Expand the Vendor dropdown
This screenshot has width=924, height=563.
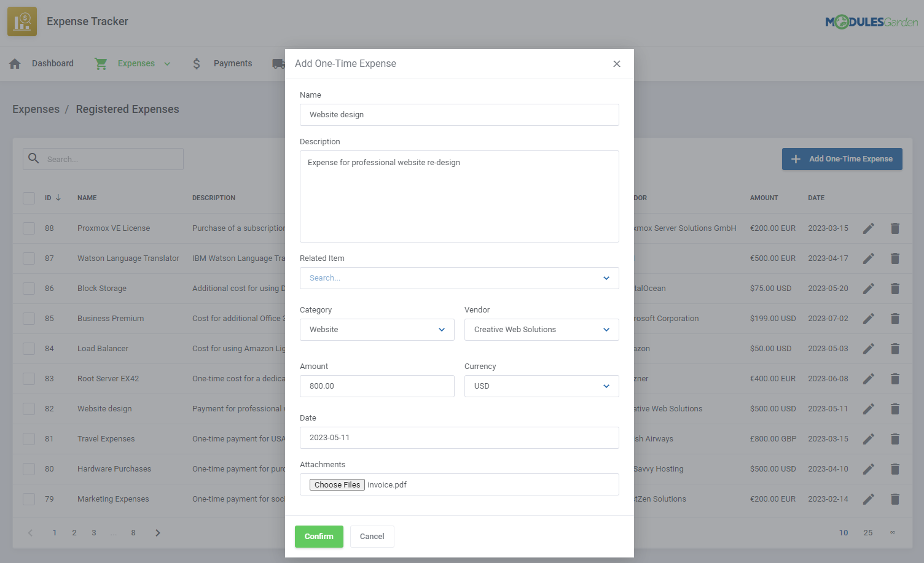[541, 330]
